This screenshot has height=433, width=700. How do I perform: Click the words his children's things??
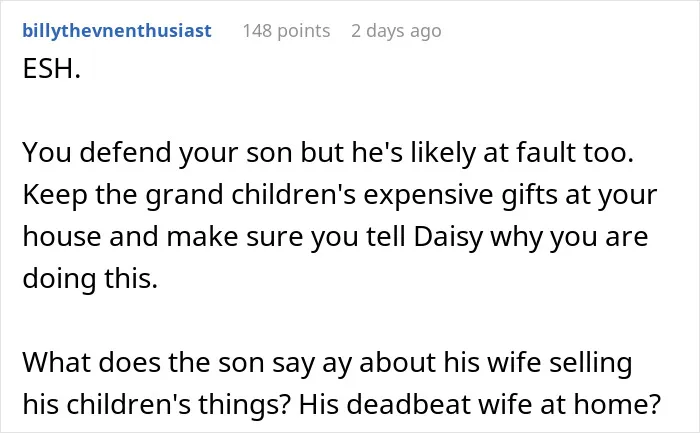(157, 404)
